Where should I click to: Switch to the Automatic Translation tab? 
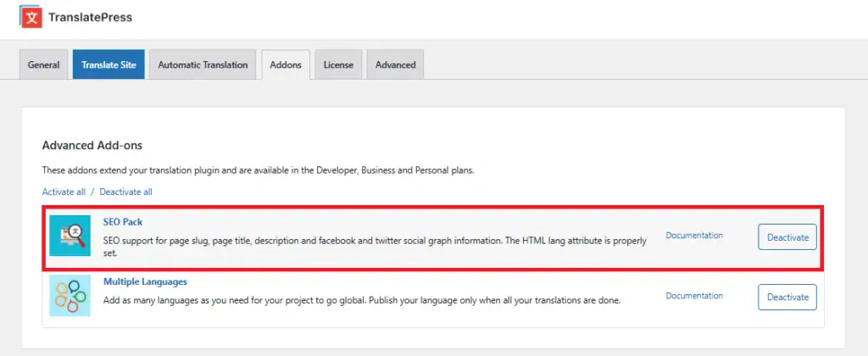tap(203, 64)
